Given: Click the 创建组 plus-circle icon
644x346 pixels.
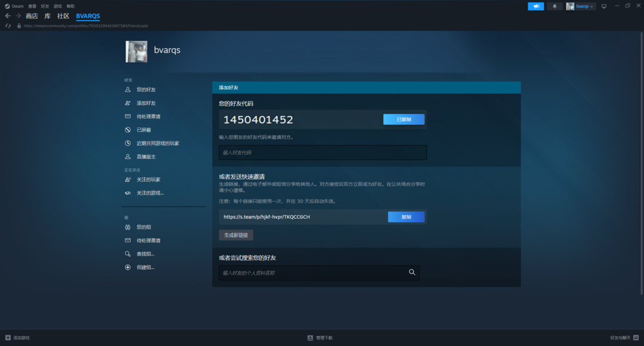Looking at the screenshot, I should [128, 267].
